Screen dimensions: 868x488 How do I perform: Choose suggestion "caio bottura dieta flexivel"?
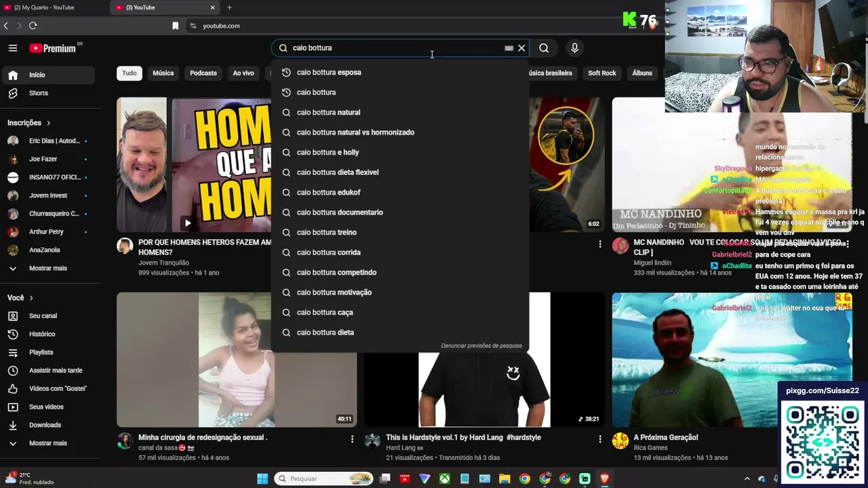400,172
